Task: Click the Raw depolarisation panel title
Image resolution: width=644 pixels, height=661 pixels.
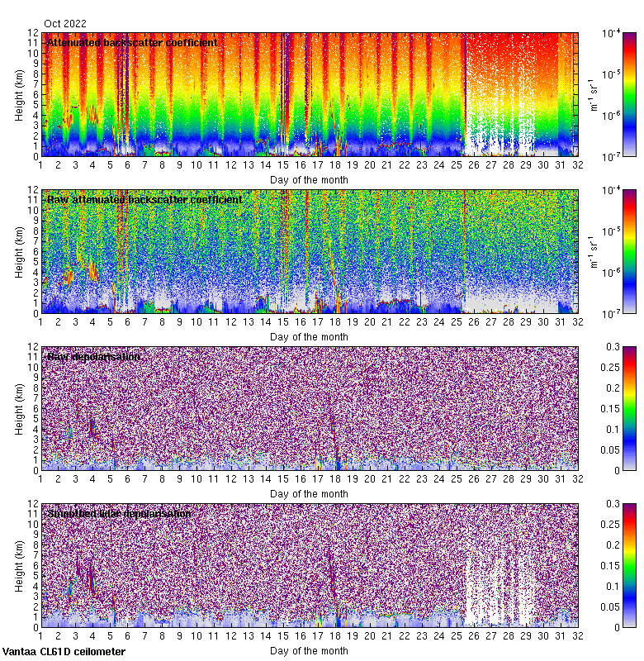Action: 93,356
